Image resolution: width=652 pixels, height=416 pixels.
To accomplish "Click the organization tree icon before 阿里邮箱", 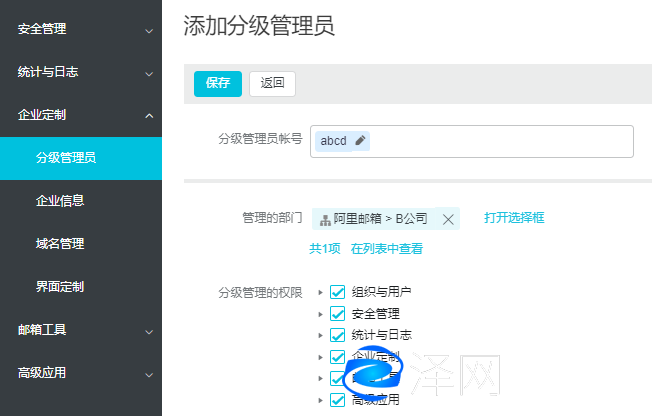I will (325, 220).
